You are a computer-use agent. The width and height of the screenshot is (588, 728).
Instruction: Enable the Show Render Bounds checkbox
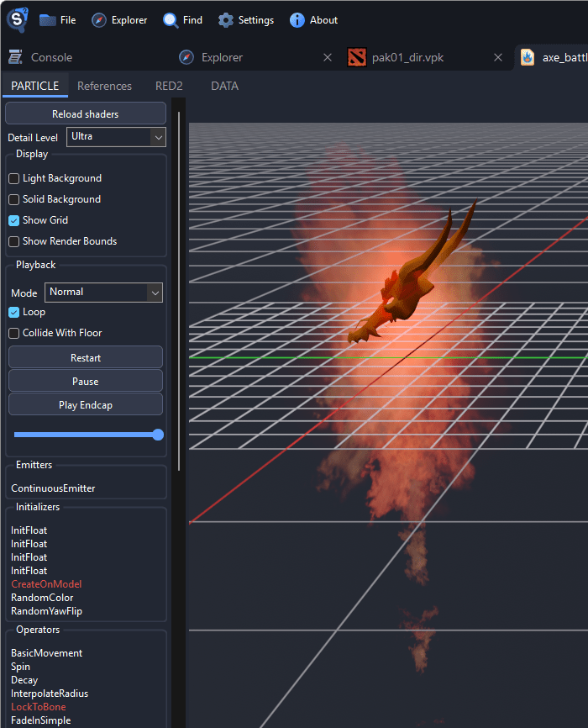click(14, 241)
